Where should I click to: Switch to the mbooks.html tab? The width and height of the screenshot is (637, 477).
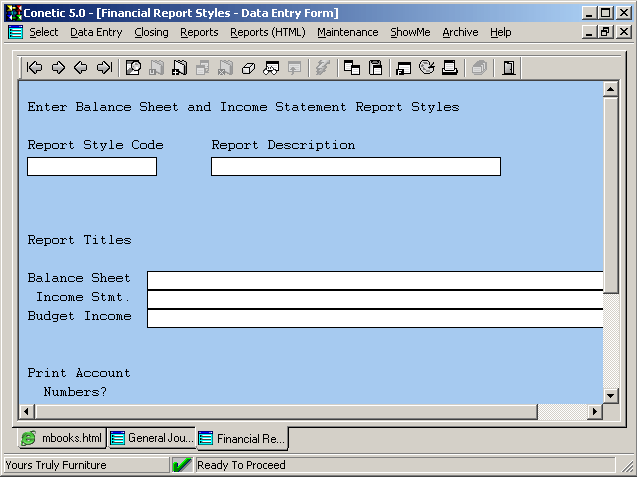click(62, 438)
